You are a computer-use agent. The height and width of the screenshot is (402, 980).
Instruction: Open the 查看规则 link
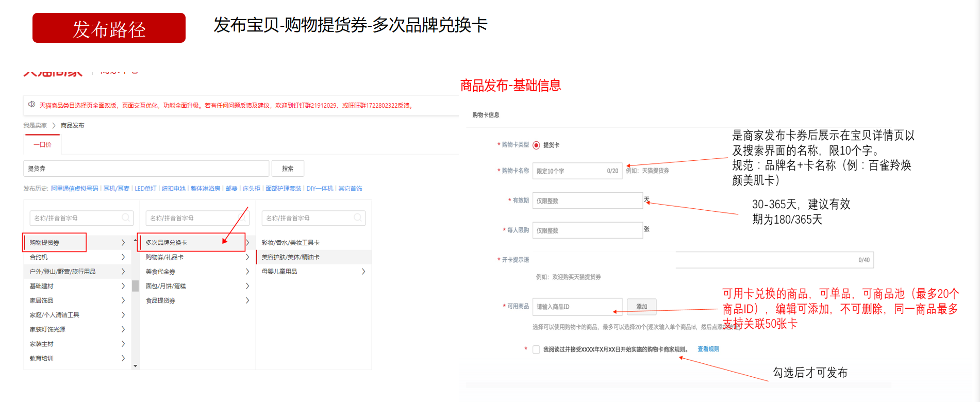click(x=708, y=349)
